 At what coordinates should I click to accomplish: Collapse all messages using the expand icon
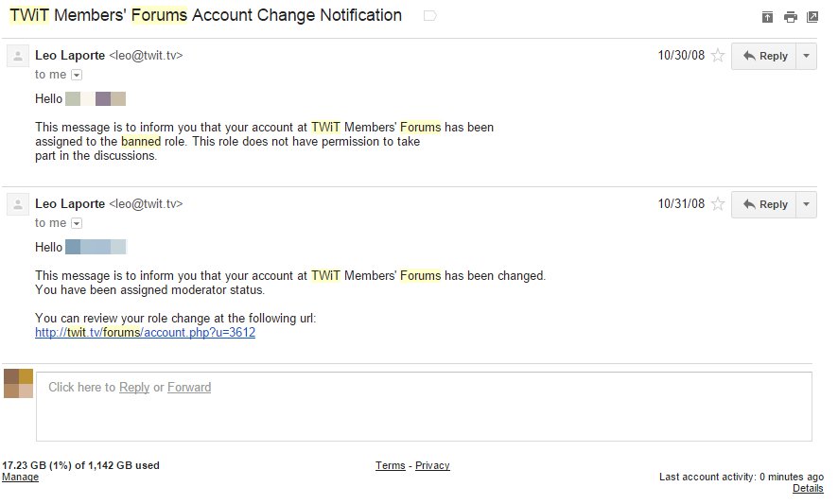click(767, 17)
